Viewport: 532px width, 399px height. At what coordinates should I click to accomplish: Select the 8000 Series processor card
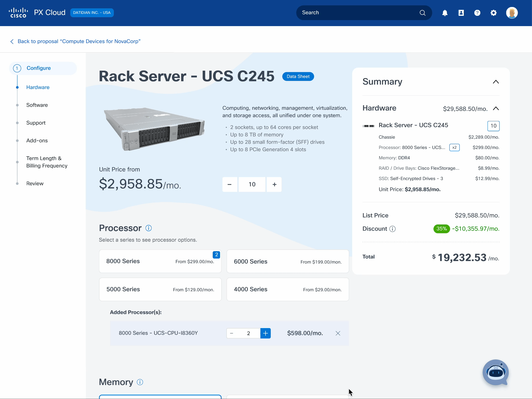click(x=160, y=261)
